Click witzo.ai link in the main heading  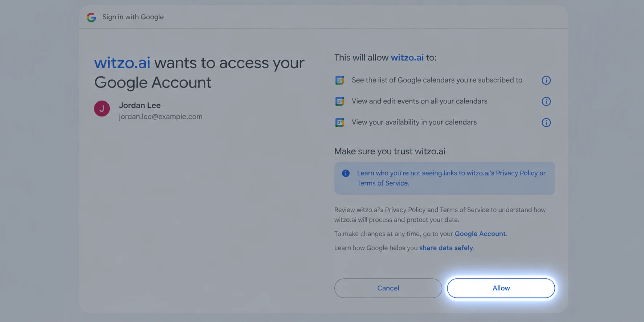pos(122,63)
